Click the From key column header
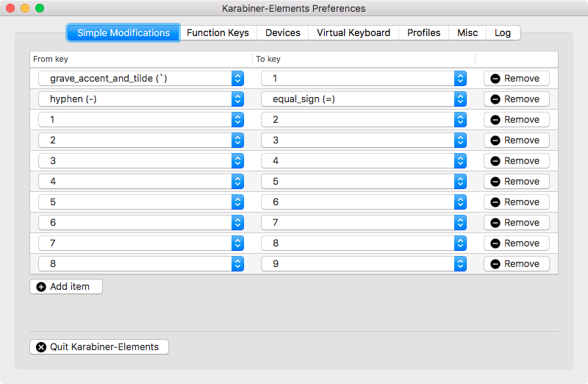The image size is (588, 384). [x=140, y=59]
